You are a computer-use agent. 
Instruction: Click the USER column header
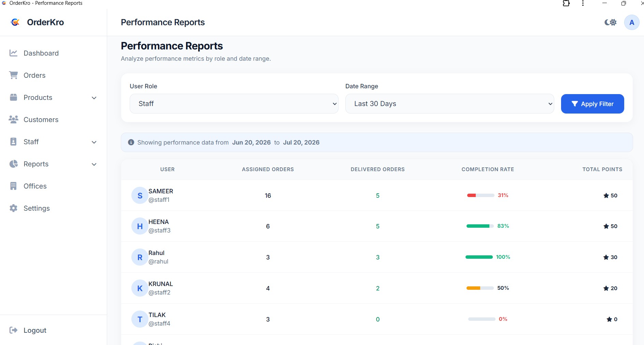point(167,169)
